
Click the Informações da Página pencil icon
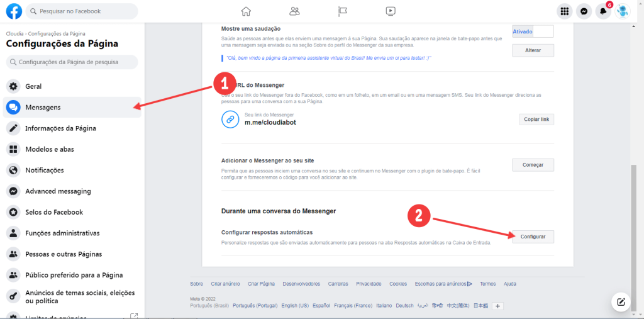(x=14, y=128)
